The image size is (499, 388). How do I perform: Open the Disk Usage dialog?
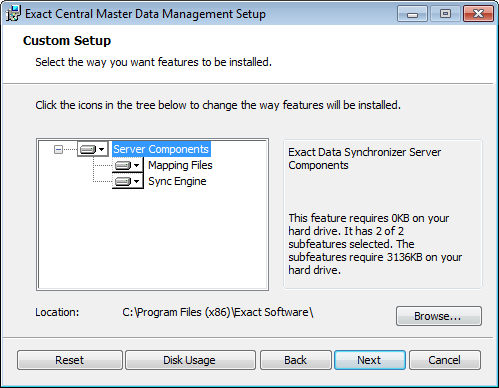point(190,360)
